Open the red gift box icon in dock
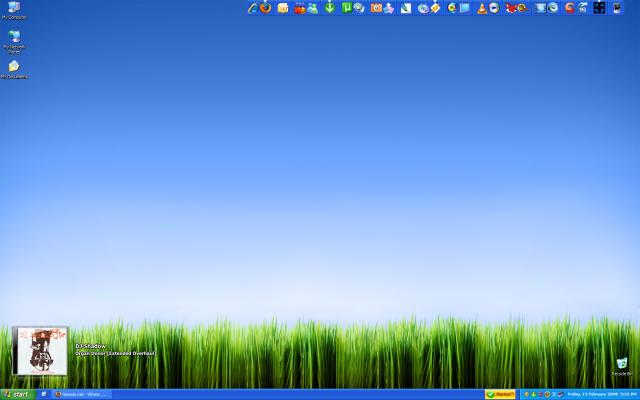 300,8
